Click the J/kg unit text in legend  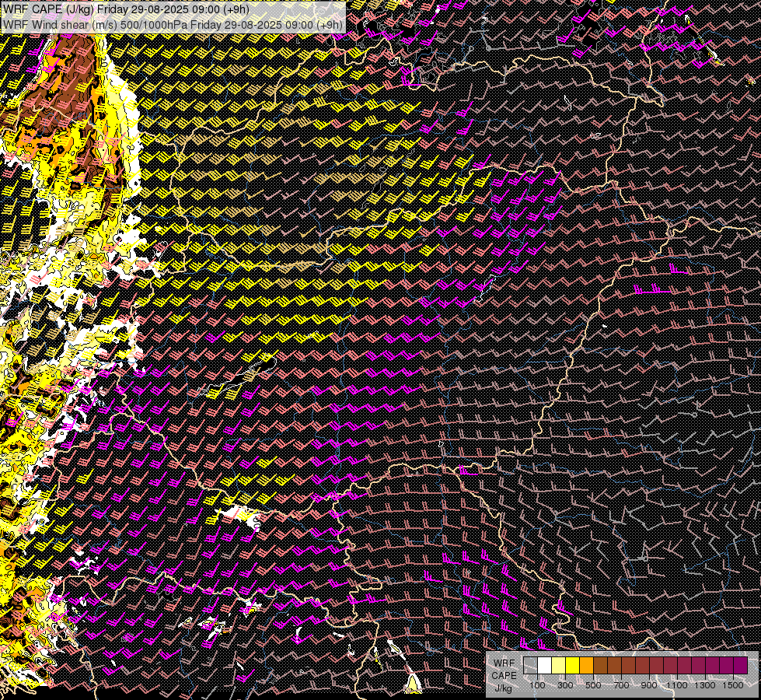click(x=504, y=688)
